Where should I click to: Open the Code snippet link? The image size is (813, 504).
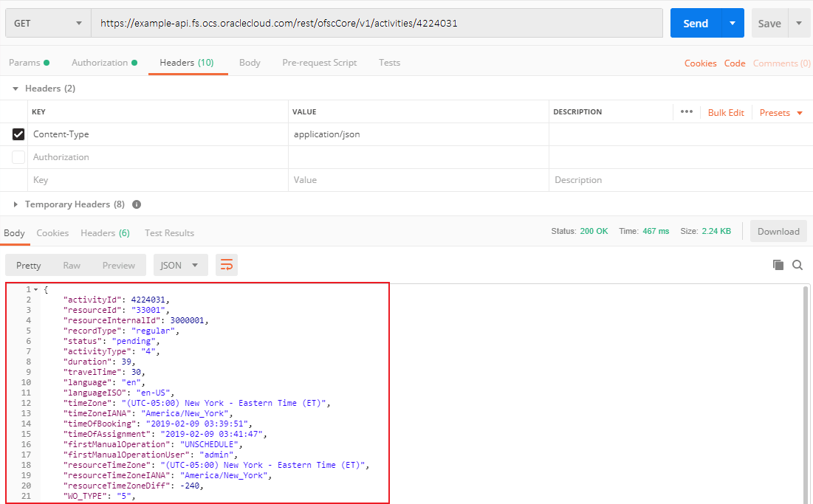coord(735,63)
